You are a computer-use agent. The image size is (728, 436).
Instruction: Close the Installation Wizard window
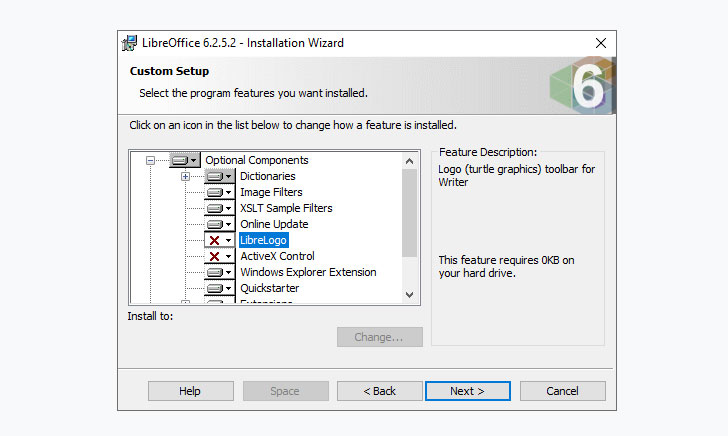point(601,43)
